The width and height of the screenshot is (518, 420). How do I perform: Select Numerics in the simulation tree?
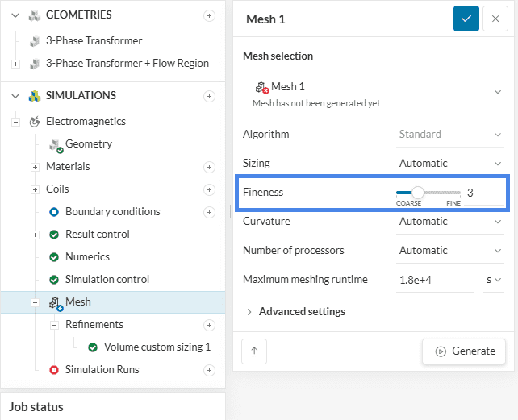(87, 257)
